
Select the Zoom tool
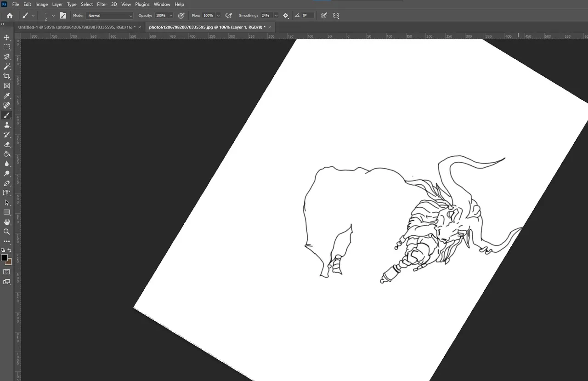[x=6, y=232]
